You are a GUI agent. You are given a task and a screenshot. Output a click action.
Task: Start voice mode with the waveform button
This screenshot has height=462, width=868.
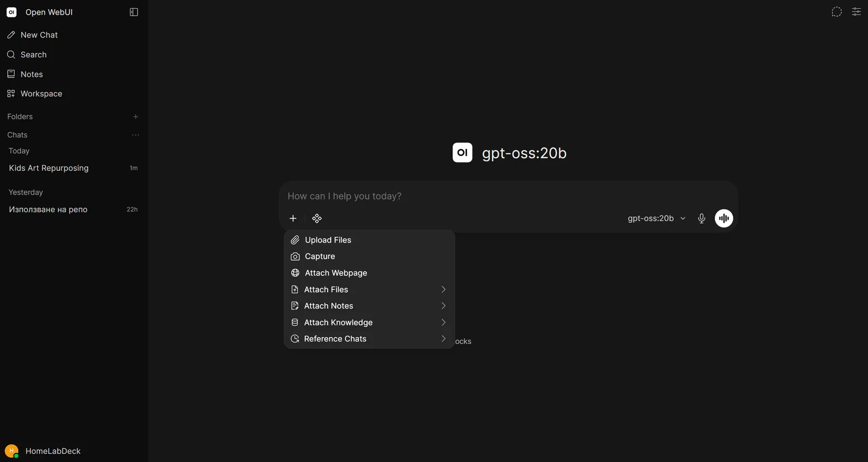[x=724, y=219]
